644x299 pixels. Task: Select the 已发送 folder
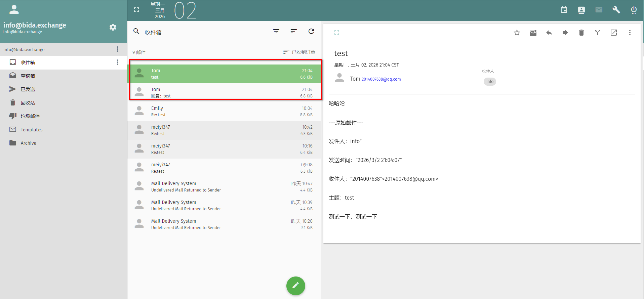coord(28,89)
